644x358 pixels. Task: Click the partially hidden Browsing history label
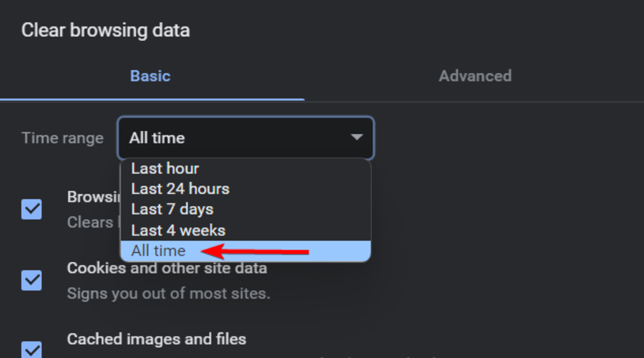pyautogui.click(x=93, y=197)
